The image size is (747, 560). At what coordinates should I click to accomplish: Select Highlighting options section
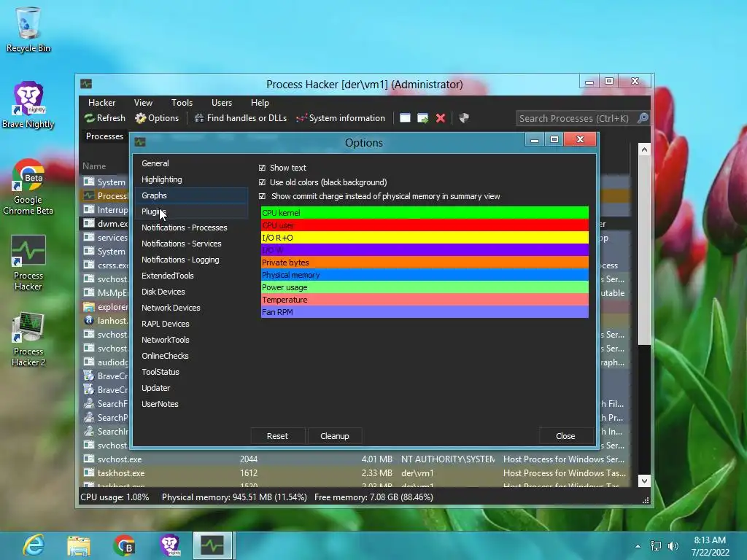192,179
